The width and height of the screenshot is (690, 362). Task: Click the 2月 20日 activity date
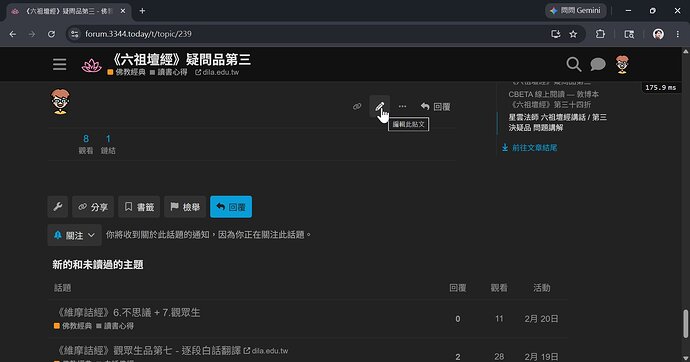pos(541,318)
